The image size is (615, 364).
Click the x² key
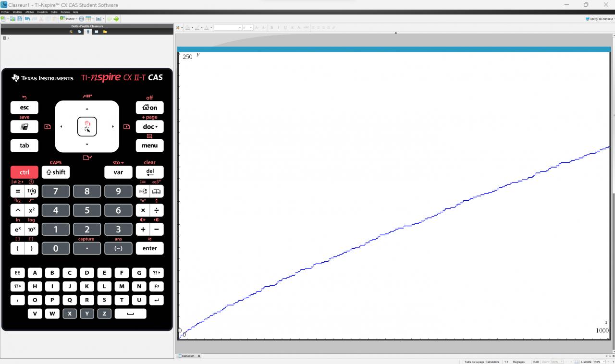(32, 210)
